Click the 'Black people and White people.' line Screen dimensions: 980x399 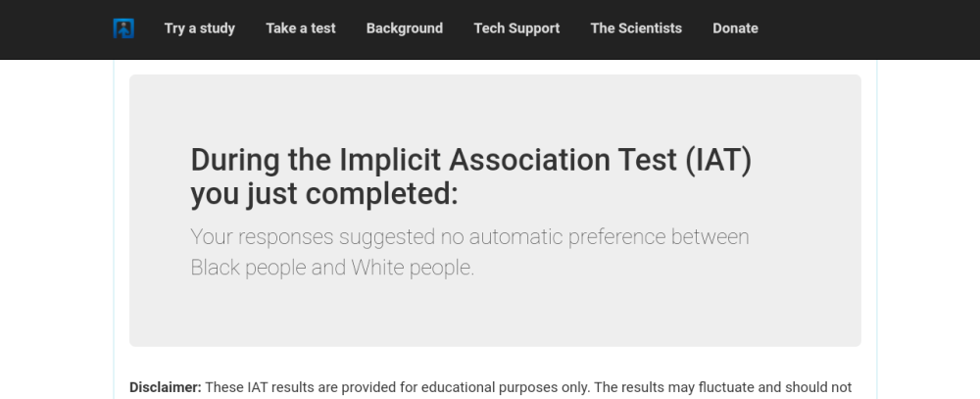(332, 268)
